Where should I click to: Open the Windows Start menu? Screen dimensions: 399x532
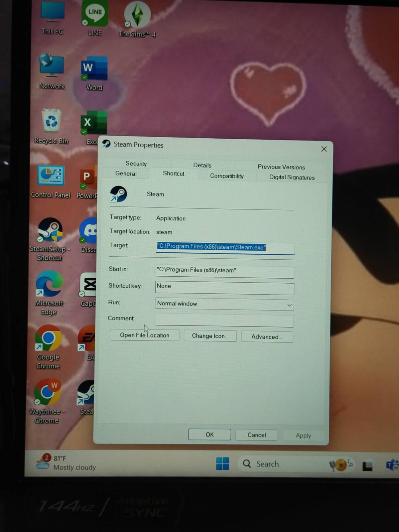tap(222, 464)
